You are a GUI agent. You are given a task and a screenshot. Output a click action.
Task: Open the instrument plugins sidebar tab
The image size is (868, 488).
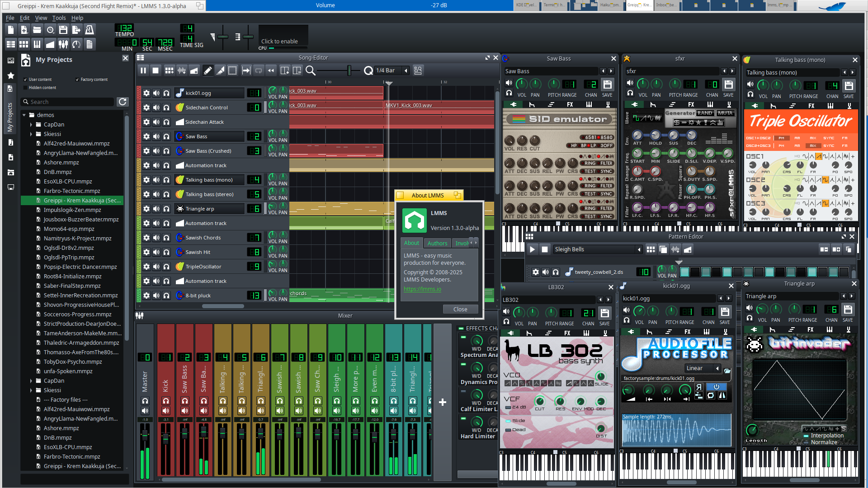11,61
